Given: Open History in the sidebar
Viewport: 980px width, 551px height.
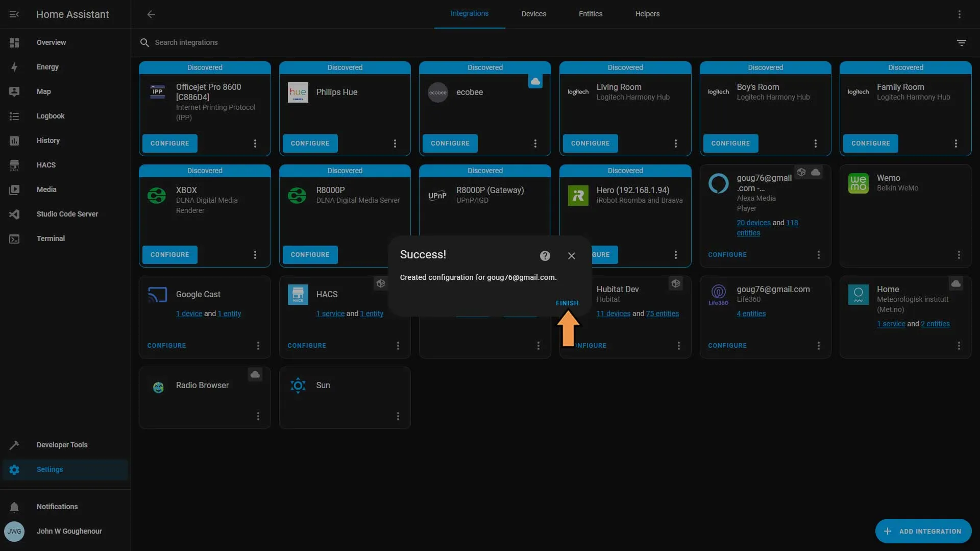Looking at the screenshot, I should (65, 140).
